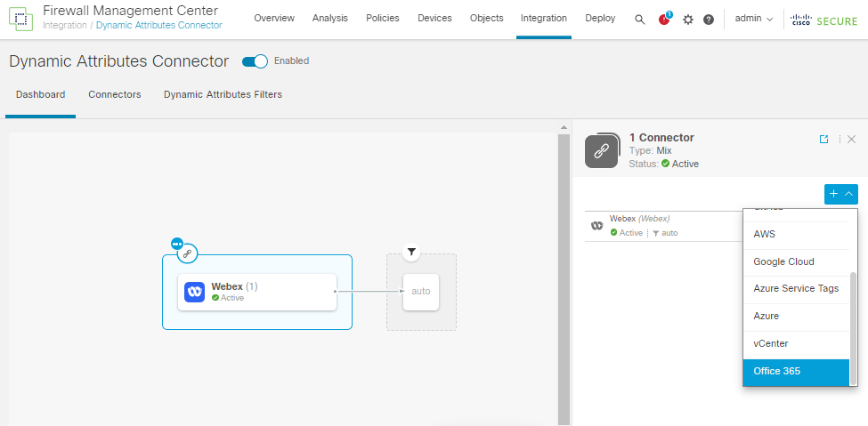Click the small Webex icon in connector list
868x426 pixels.
coord(596,226)
